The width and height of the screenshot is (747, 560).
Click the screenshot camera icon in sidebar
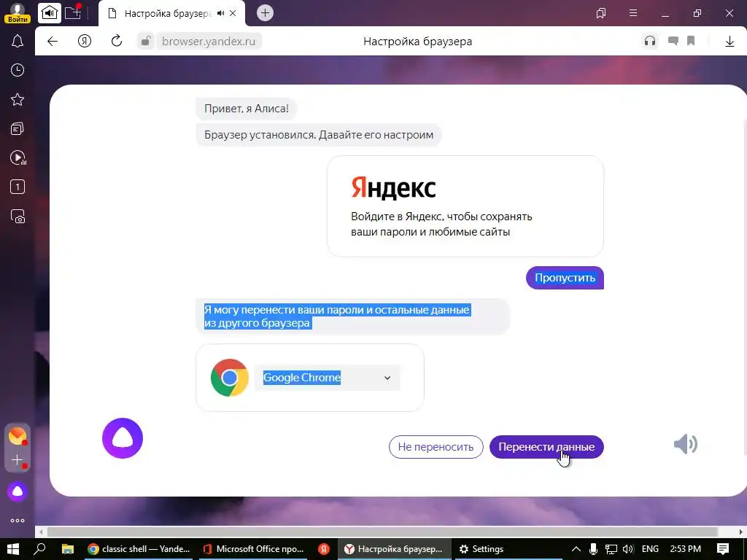(x=18, y=217)
